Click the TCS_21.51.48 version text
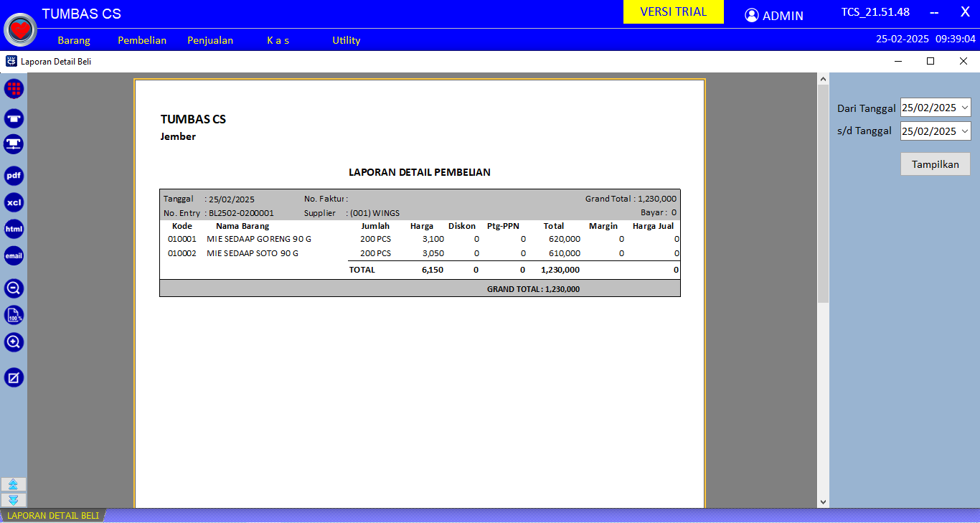The width and height of the screenshot is (980, 523). 875,12
